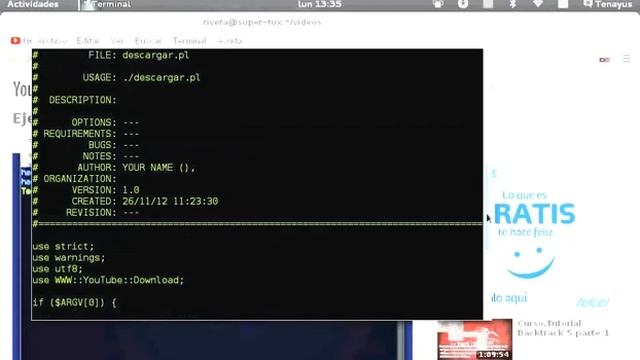
Task: Click the 'OPTIONS:' label
Action: click(94, 123)
